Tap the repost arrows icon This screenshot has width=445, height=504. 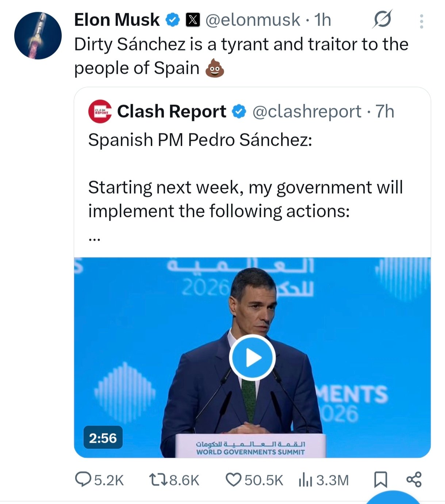click(x=158, y=479)
